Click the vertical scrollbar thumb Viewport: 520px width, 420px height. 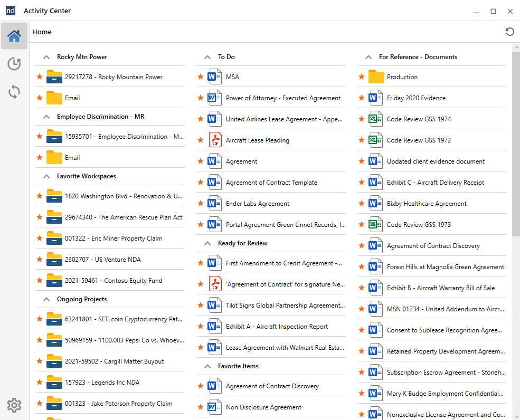coord(516,144)
